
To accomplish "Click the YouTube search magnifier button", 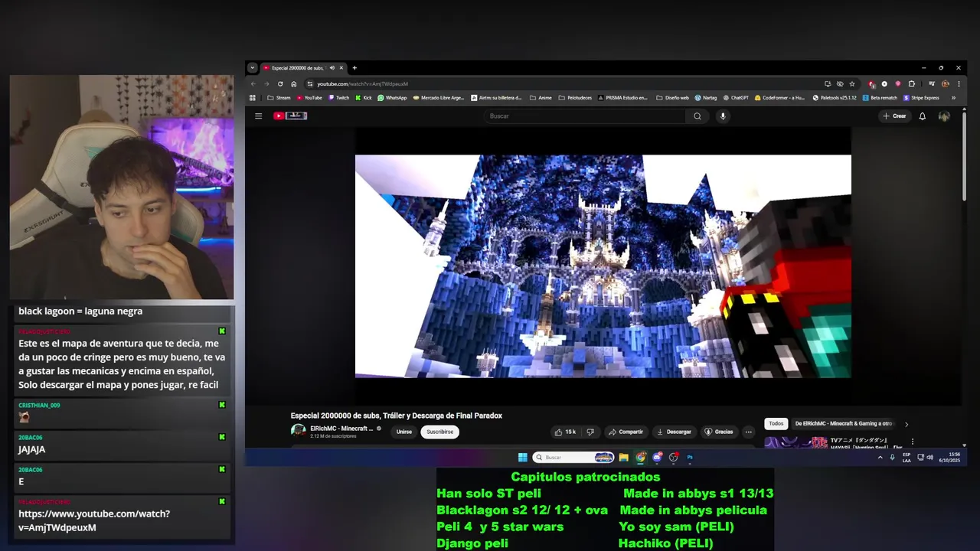I will coord(697,116).
